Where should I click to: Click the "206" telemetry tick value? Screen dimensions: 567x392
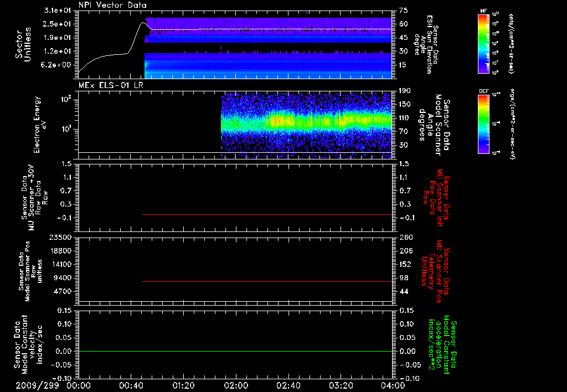pyautogui.click(x=405, y=251)
